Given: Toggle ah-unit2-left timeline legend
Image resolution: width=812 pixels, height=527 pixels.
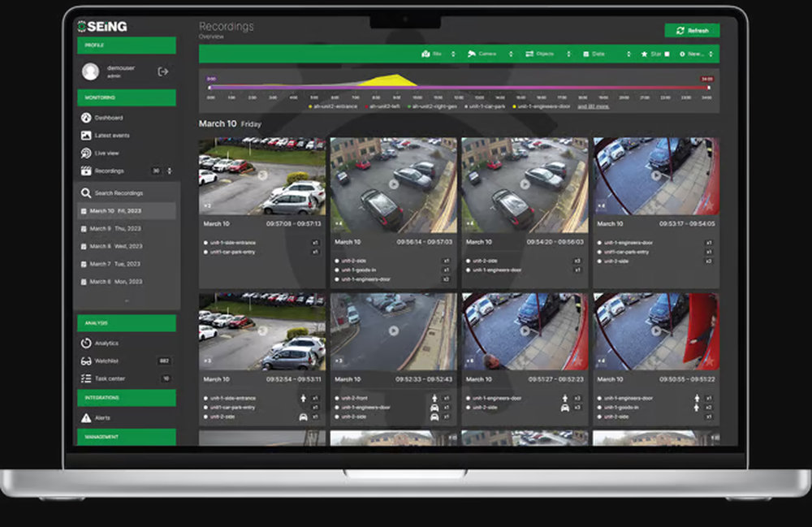Looking at the screenshot, I should coord(382,106).
